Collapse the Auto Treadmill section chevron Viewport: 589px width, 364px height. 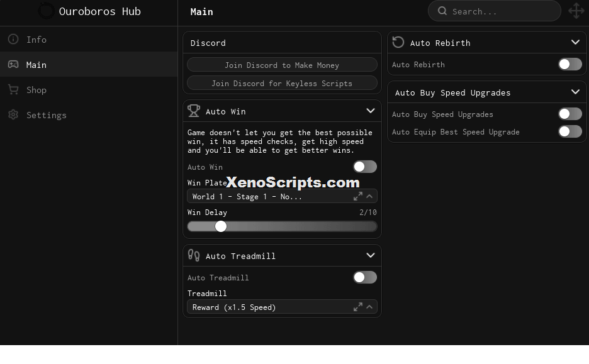(371, 255)
